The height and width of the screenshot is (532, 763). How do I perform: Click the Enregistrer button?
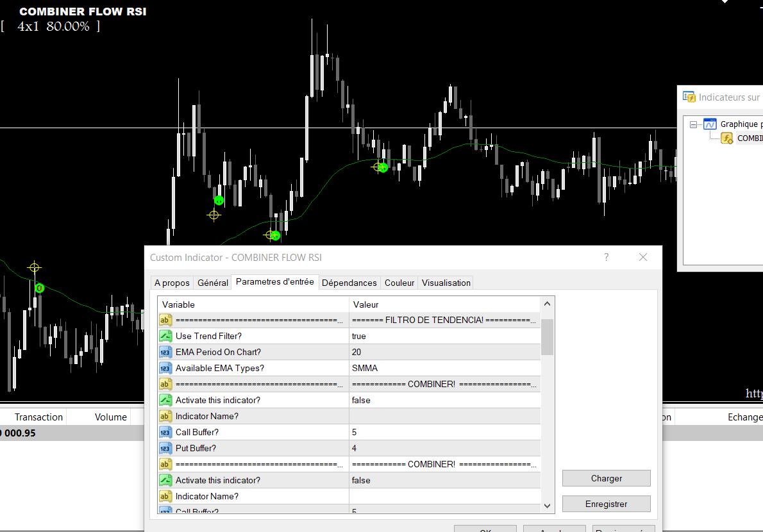pos(607,504)
